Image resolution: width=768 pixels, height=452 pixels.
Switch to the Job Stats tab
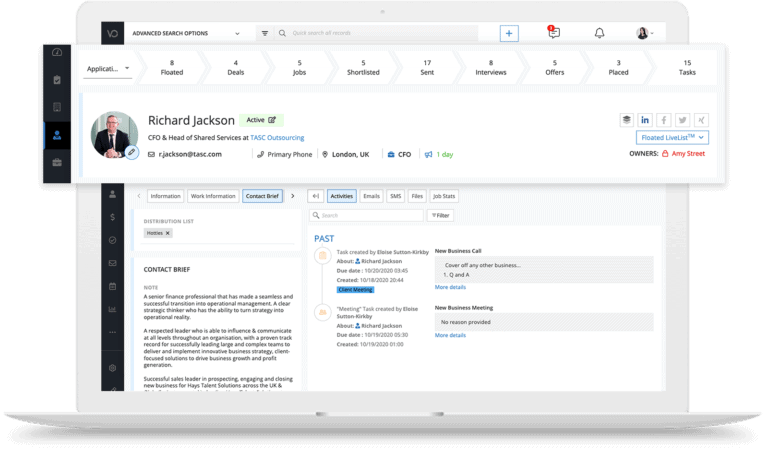444,196
